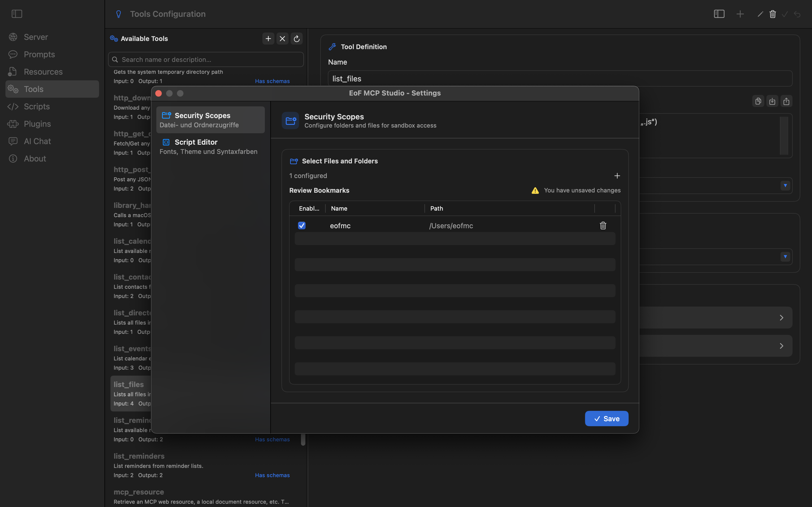Click the undo arrow icon in top toolbar
Viewport: 812px width, 507px height.
pyautogui.click(x=797, y=14)
